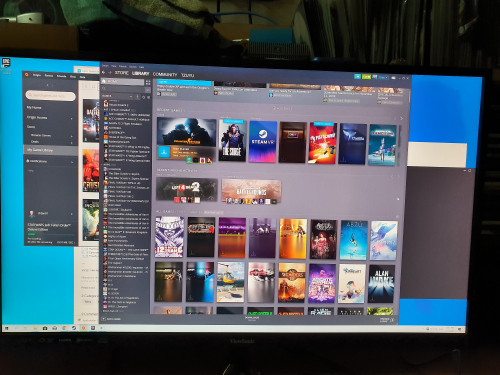This screenshot has height=375, width=500.
Task: Open Origin user profile avatar
Action: [x=32, y=213]
